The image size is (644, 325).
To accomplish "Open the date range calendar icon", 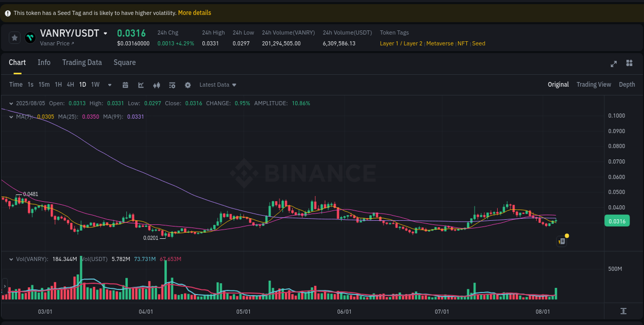I will [126, 85].
